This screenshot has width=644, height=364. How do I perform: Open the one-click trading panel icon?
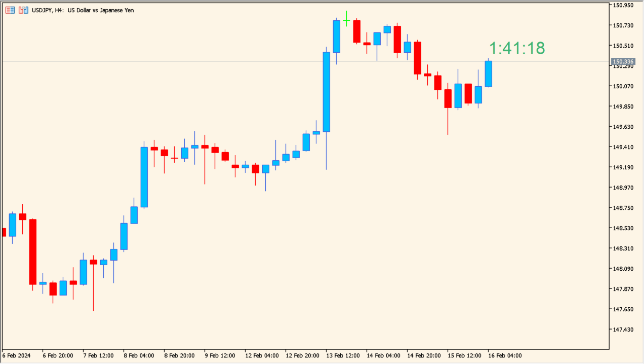click(x=10, y=10)
